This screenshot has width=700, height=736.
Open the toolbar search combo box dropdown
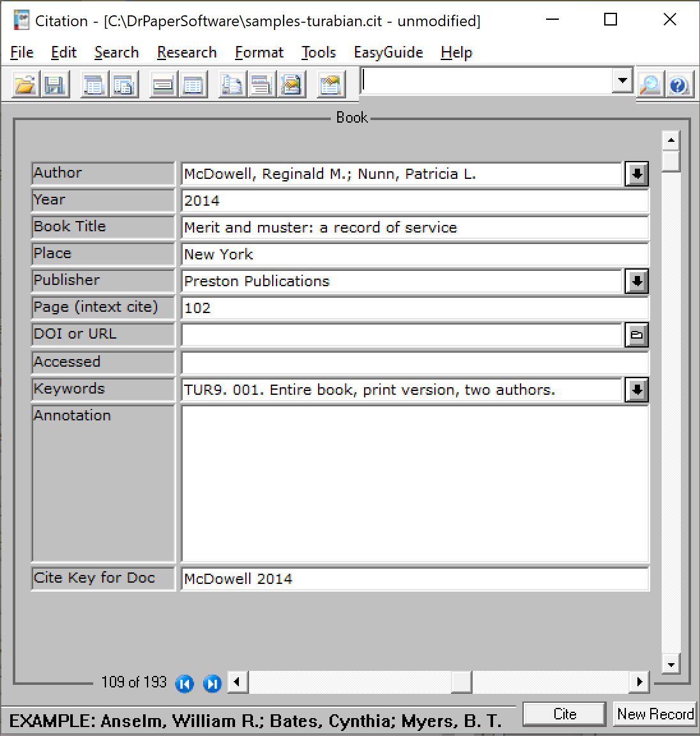[621, 81]
